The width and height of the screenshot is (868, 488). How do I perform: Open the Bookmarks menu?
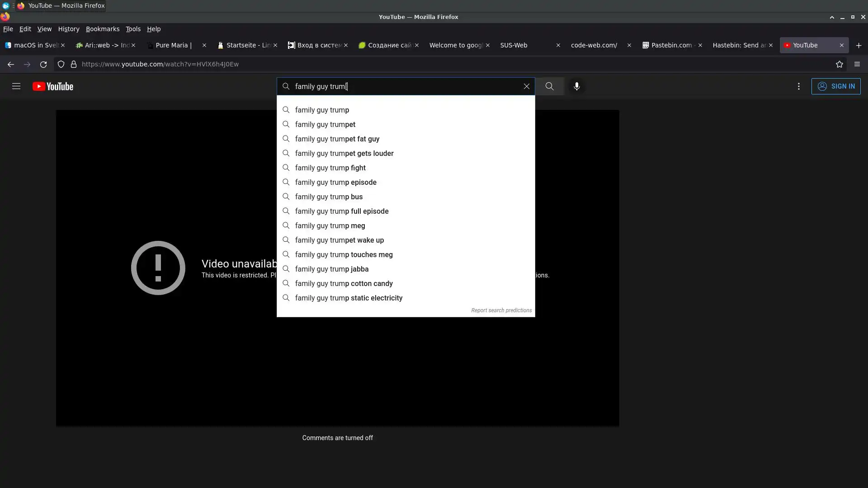103,29
